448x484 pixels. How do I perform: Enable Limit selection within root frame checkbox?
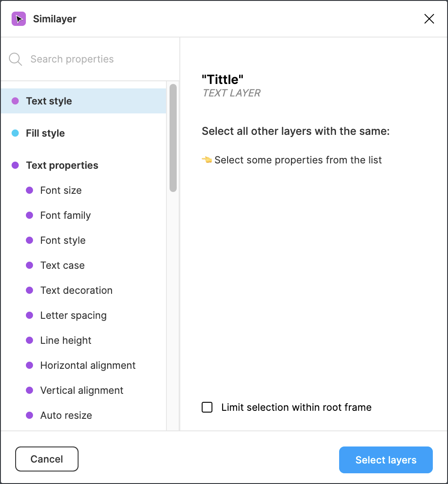click(x=207, y=407)
